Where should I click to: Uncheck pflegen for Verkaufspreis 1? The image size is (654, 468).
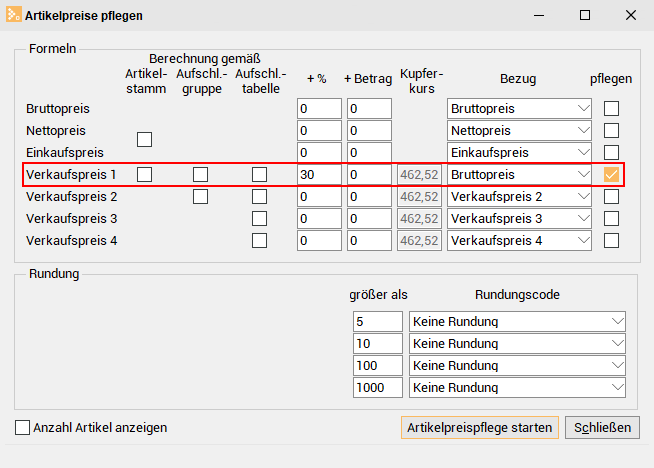611,174
